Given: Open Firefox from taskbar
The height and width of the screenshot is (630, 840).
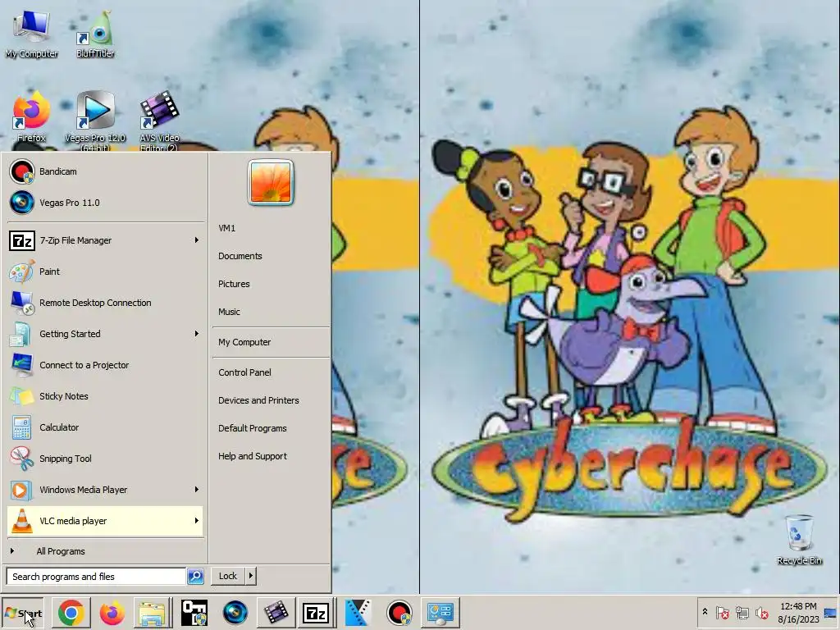Looking at the screenshot, I should click(112, 613).
